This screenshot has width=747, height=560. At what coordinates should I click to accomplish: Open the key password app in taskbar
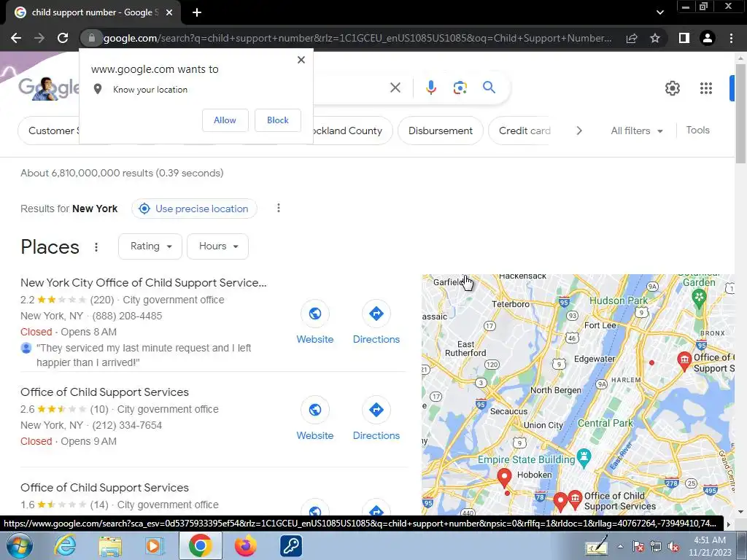tap(290, 546)
